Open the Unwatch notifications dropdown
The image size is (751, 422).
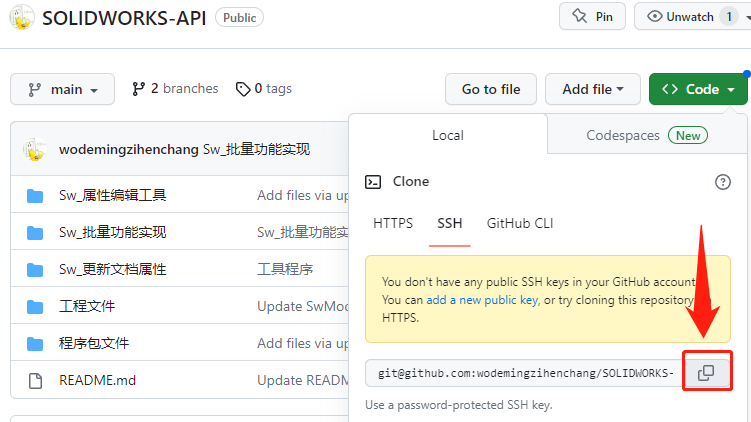[x=693, y=16]
